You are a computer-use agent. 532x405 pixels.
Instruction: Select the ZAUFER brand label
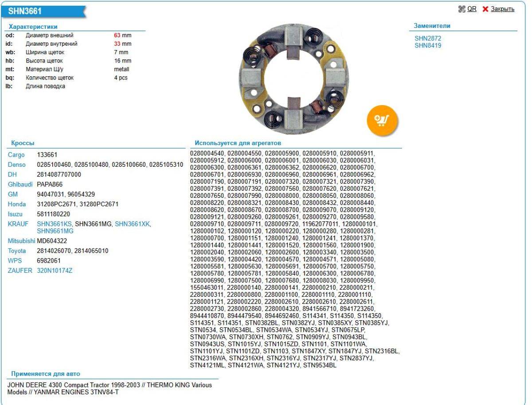coord(20,270)
